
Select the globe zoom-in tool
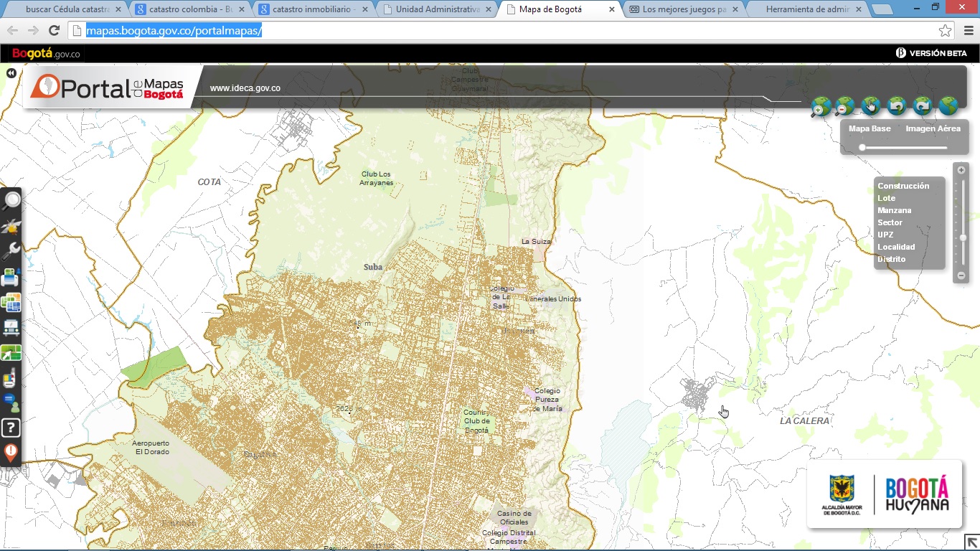[821, 107]
